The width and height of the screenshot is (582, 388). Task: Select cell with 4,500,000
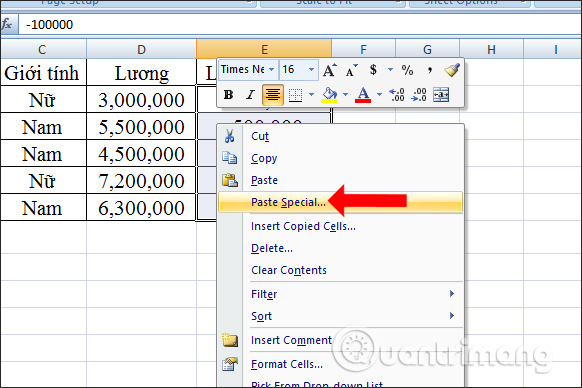tap(141, 153)
